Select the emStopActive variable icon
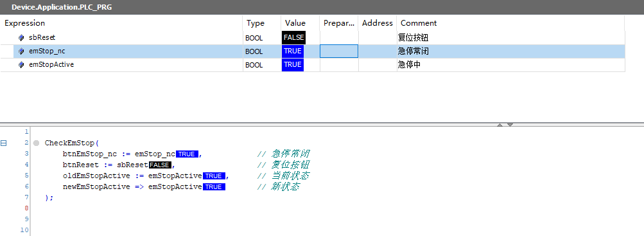Viewport: 644px width, 236px height. (21, 65)
